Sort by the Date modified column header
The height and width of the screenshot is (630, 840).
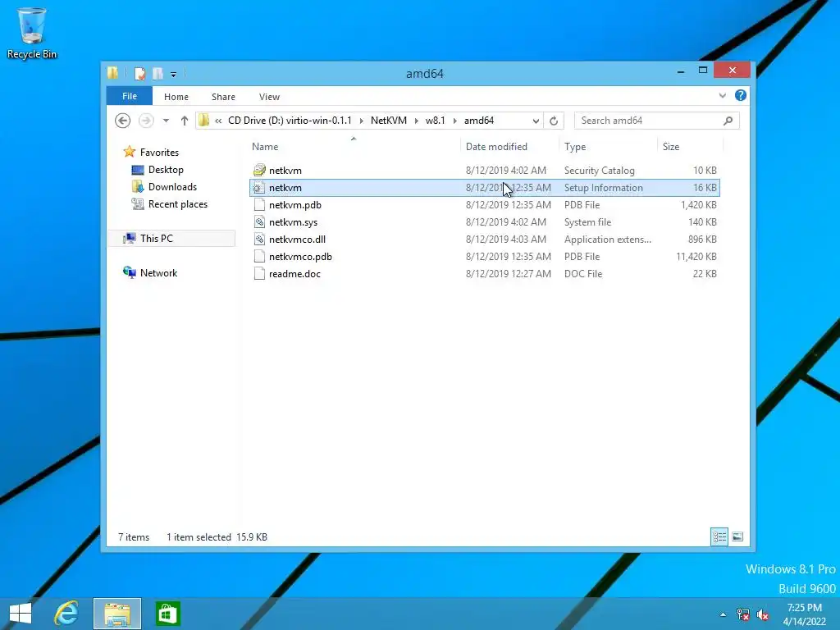[496, 147]
